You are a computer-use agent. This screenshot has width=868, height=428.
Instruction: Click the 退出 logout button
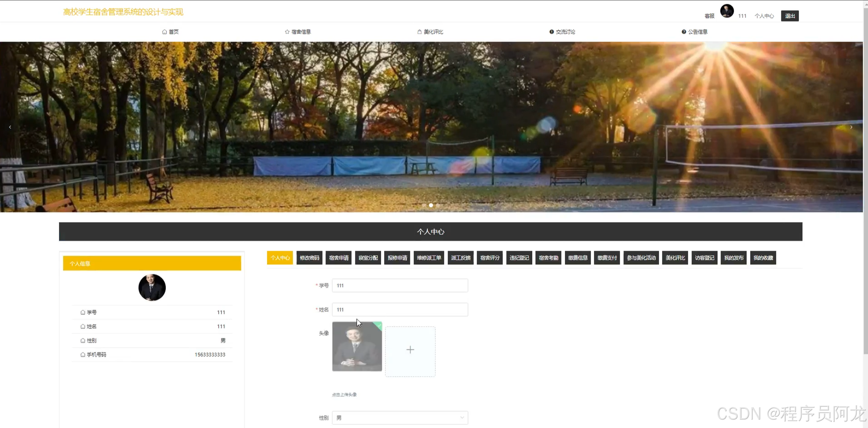790,16
